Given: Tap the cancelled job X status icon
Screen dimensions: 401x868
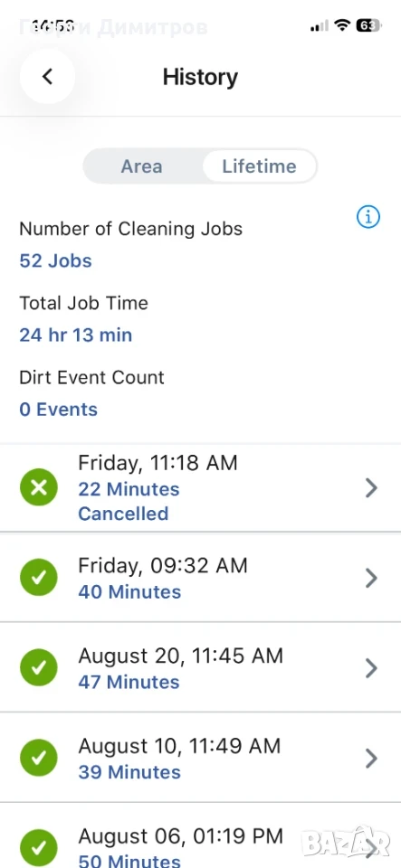Looking at the screenshot, I should coord(39,487).
